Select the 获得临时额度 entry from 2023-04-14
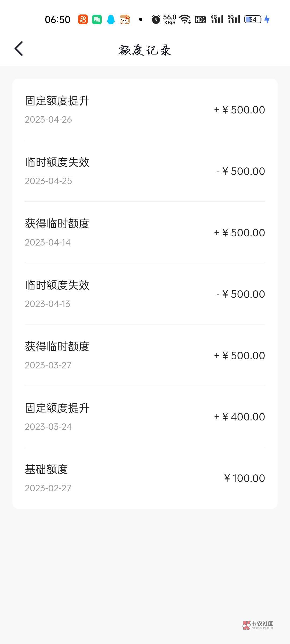 pos(145,232)
